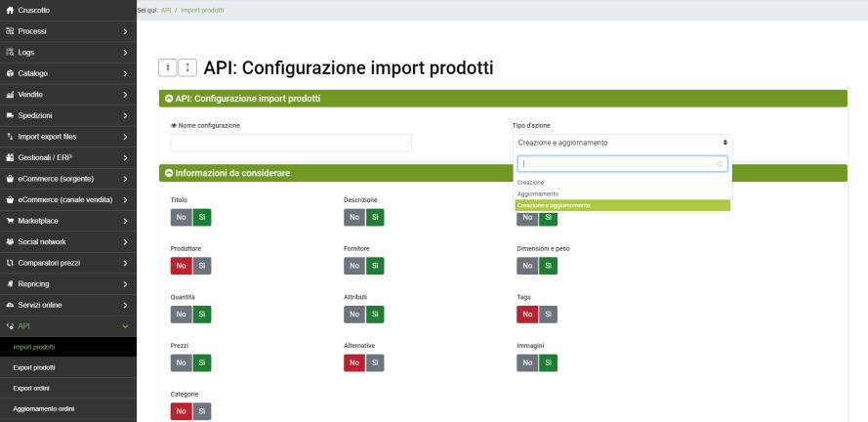Expand the Servizi online menu chevron
Image resolution: width=868 pixels, height=422 pixels.
(126, 305)
